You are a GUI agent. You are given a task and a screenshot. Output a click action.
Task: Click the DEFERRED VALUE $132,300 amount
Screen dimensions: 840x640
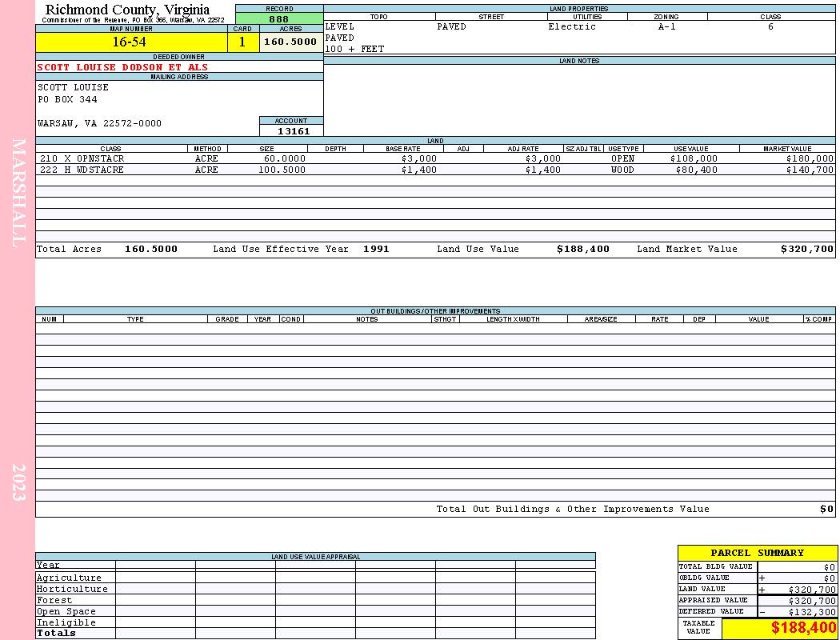(x=812, y=612)
